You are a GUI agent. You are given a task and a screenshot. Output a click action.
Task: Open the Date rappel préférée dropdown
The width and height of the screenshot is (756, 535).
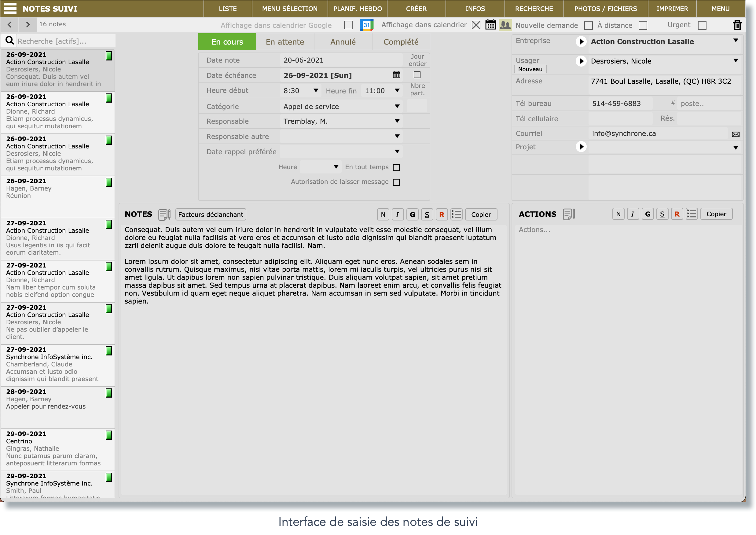point(397,151)
